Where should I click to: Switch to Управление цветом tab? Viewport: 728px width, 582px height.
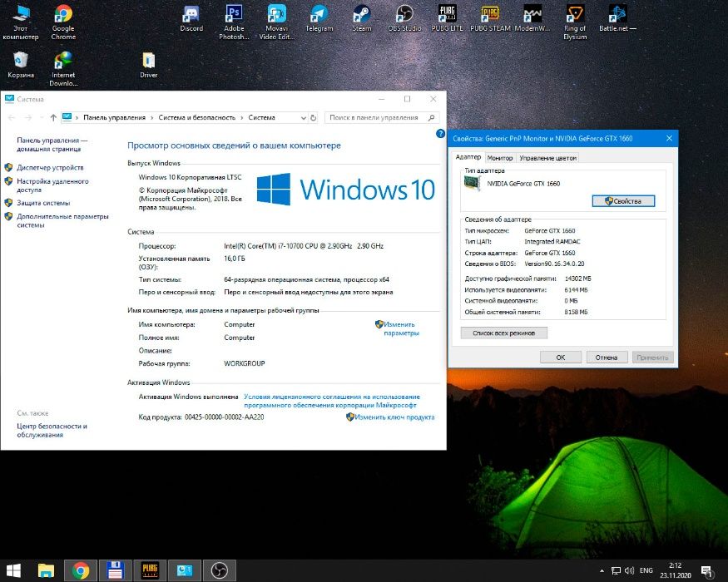click(x=547, y=158)
